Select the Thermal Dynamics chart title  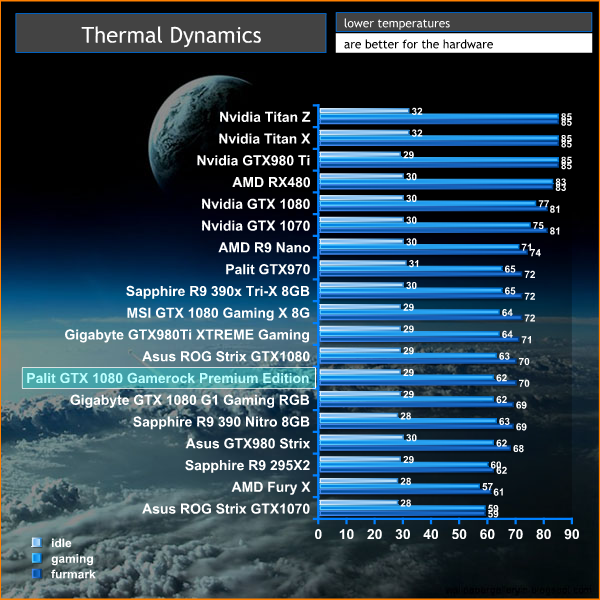171,37
